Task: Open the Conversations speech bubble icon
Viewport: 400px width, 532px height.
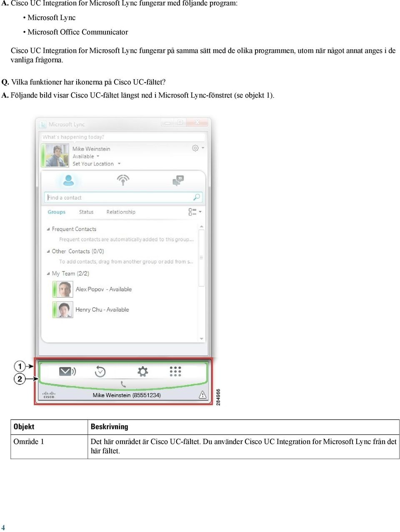Action: (x=178, y=181)
